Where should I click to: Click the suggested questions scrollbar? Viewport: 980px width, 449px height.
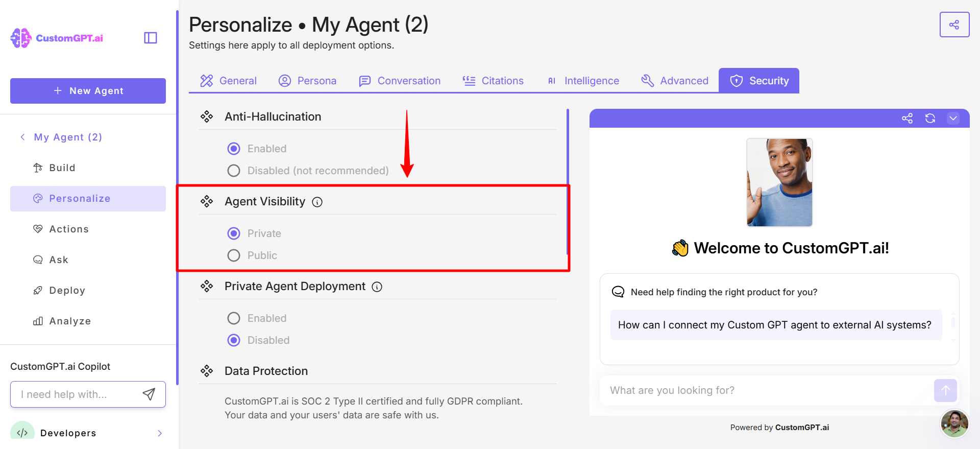[952, 322]
